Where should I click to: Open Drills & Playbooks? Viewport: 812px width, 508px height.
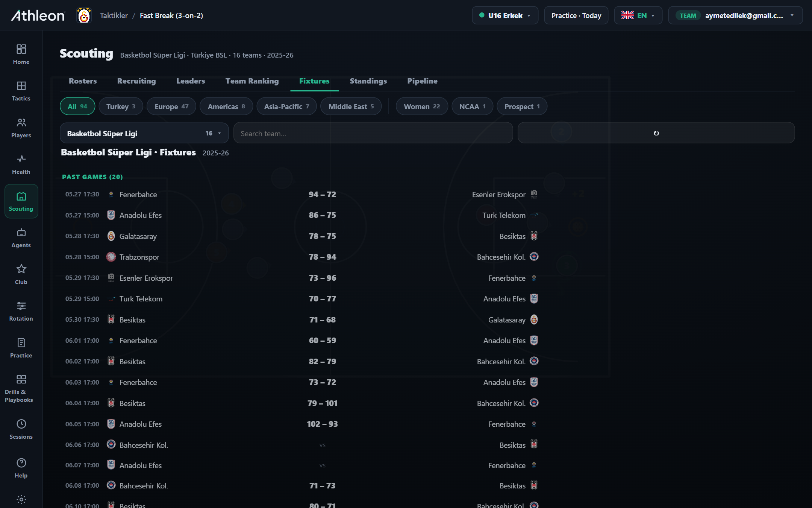(x=21, y=389)
